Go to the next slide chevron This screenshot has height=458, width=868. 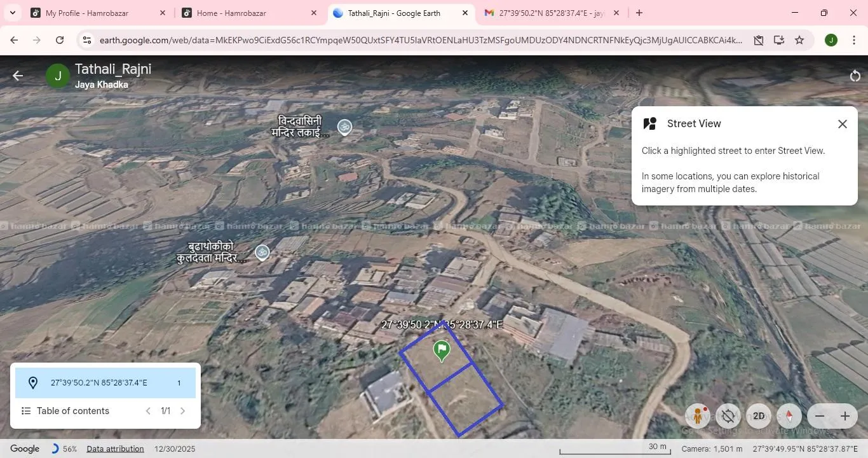pos(183,411)
